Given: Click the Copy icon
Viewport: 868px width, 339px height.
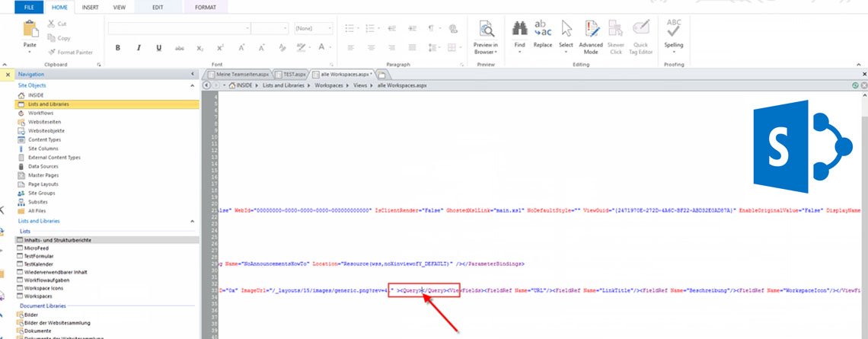Looking at the screenshot, I should point(51,38).
